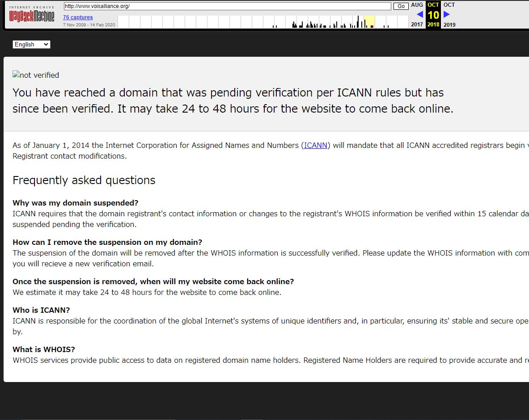Click the OCT label above 2019
The height and width of the screenshot is (420, 529).
[x=449, y=5]
